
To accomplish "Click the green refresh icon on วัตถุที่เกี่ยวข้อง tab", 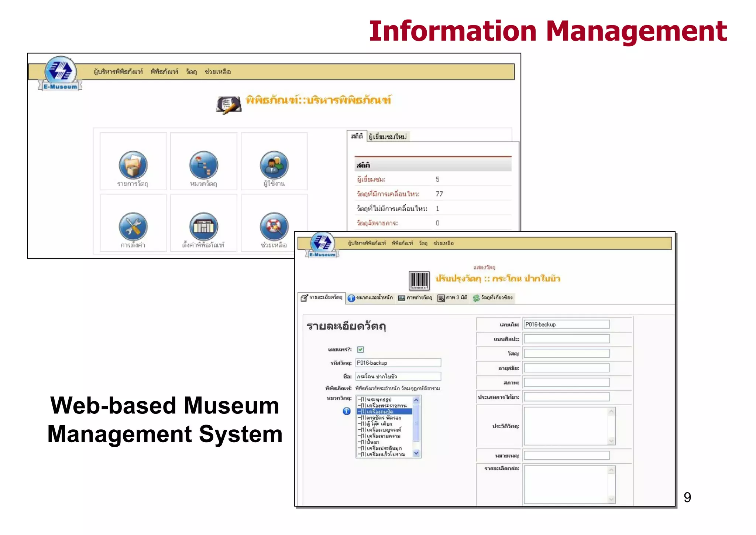I will click(x=476, y=298).
